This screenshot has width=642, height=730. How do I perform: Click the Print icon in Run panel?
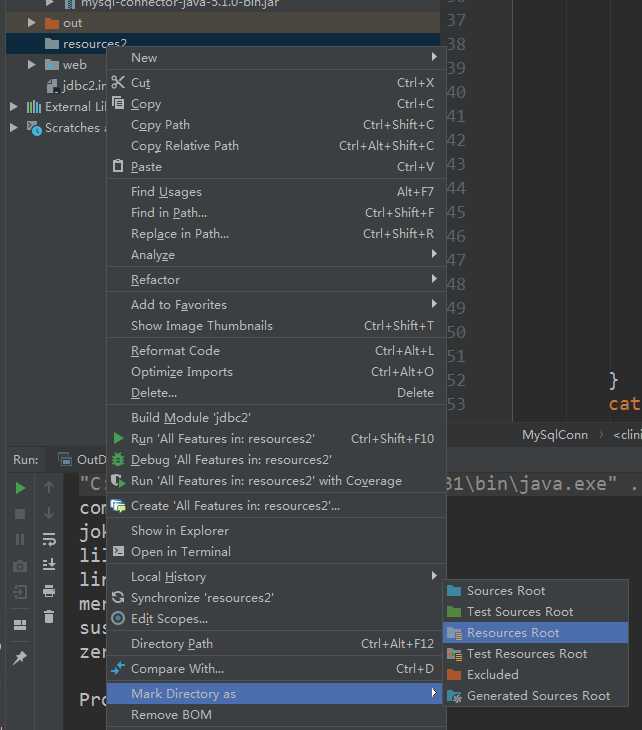click(49, 591)
